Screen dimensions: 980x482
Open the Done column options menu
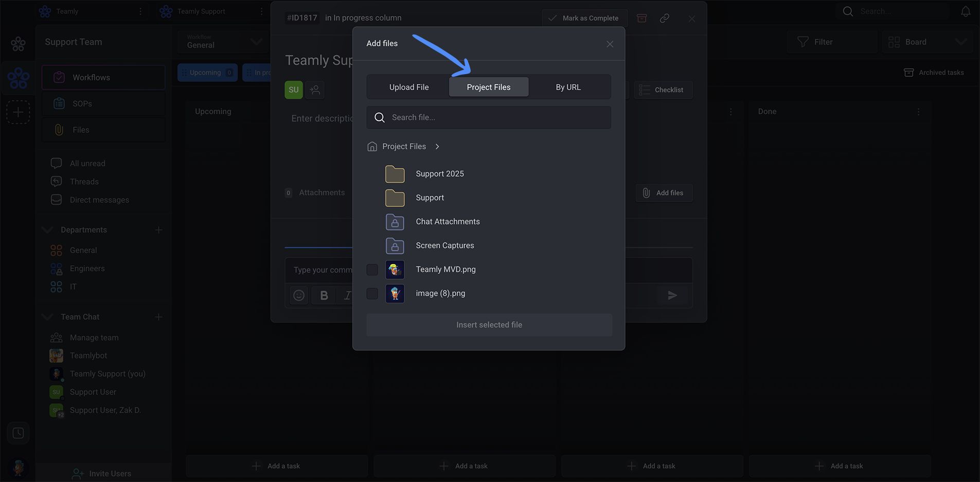(x=918, y=112)
